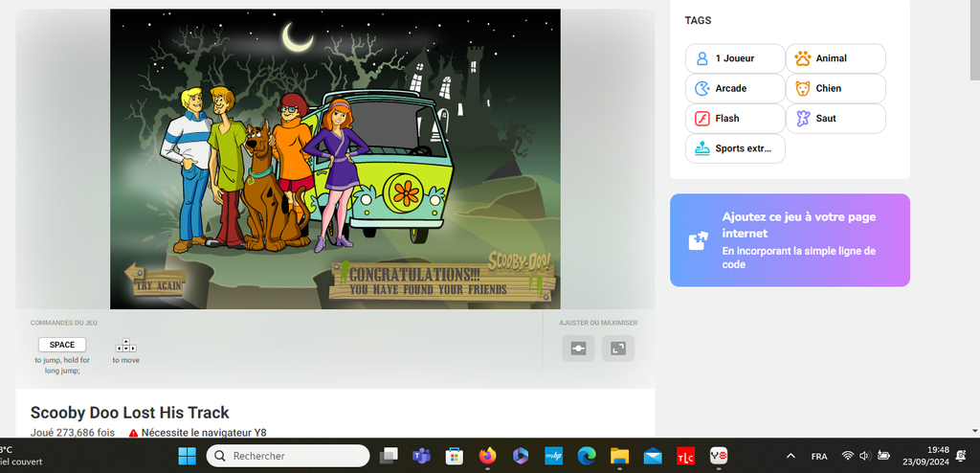Screen dimensions: 980x473
Task: Click the game size adjust button
Action: (x=578, y=349)
